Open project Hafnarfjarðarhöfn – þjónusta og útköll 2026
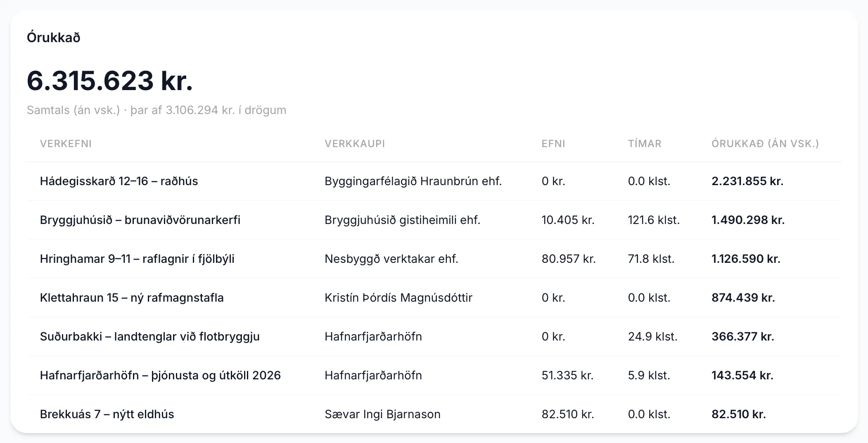This screenshot has width=868, height=443. (x=160, y=375)
